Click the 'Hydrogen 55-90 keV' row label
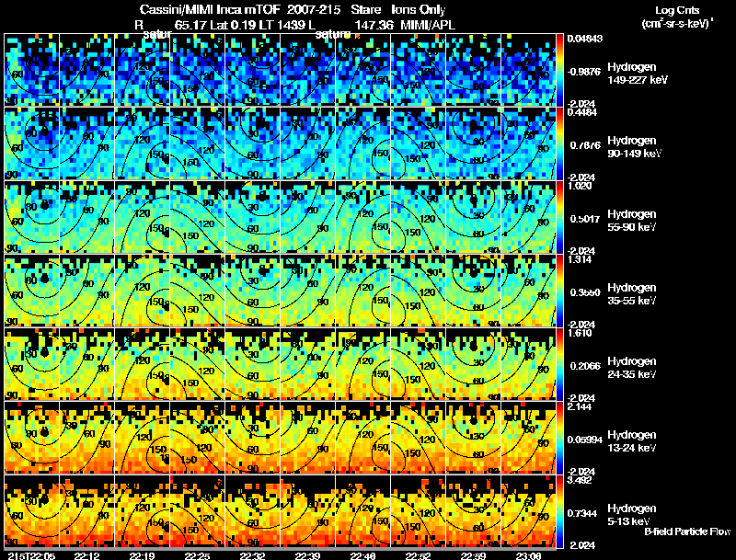The height and width of the screenshot is (560, 736). (632, 221)
